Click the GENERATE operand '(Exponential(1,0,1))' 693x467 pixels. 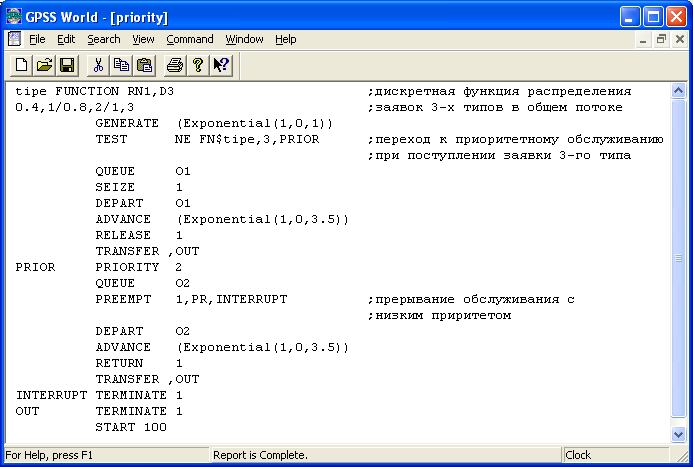[255, 123]
